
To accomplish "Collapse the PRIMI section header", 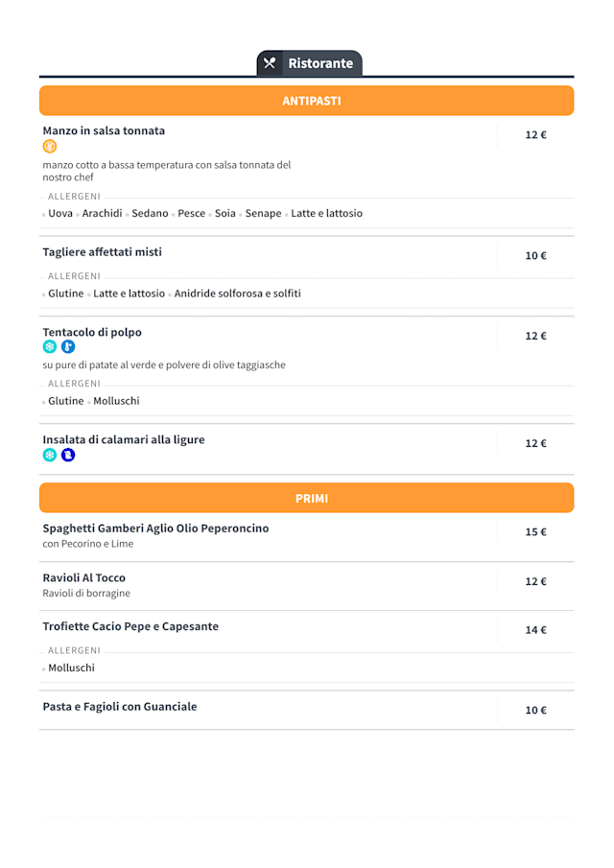I will (307, 498).
